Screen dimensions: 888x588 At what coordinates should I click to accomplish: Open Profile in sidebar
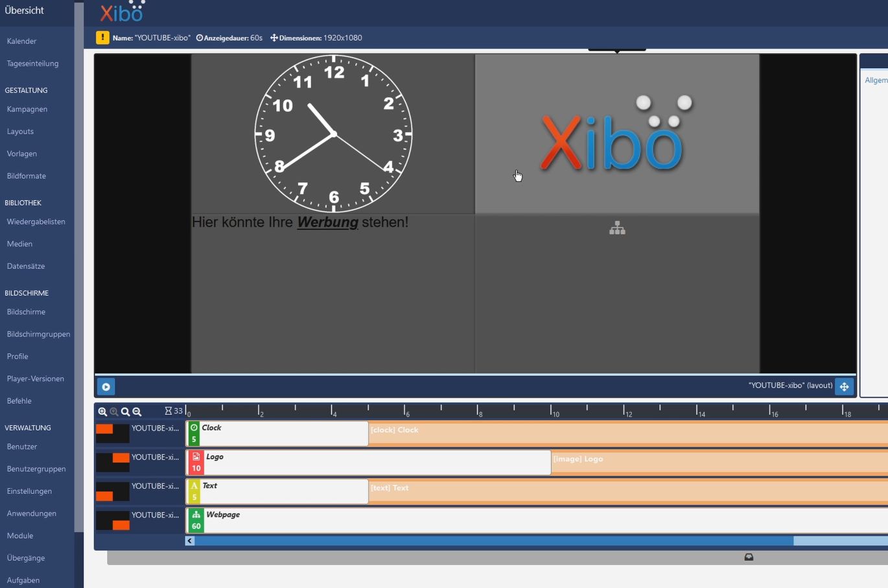[18, 357]
